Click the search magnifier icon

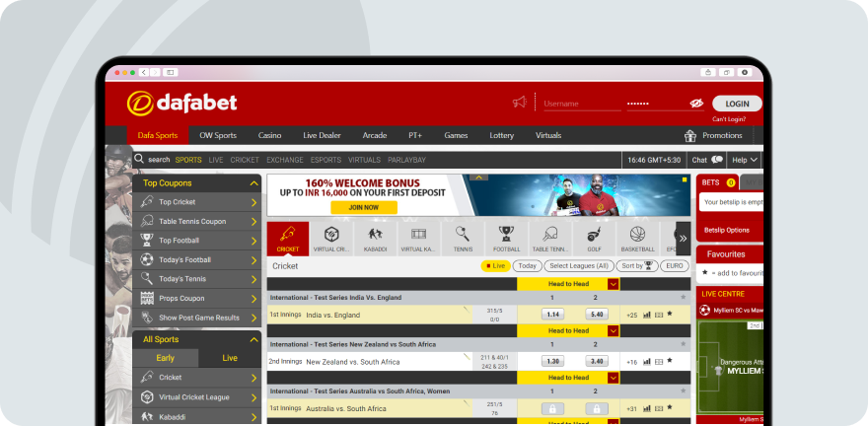[139, 159]
